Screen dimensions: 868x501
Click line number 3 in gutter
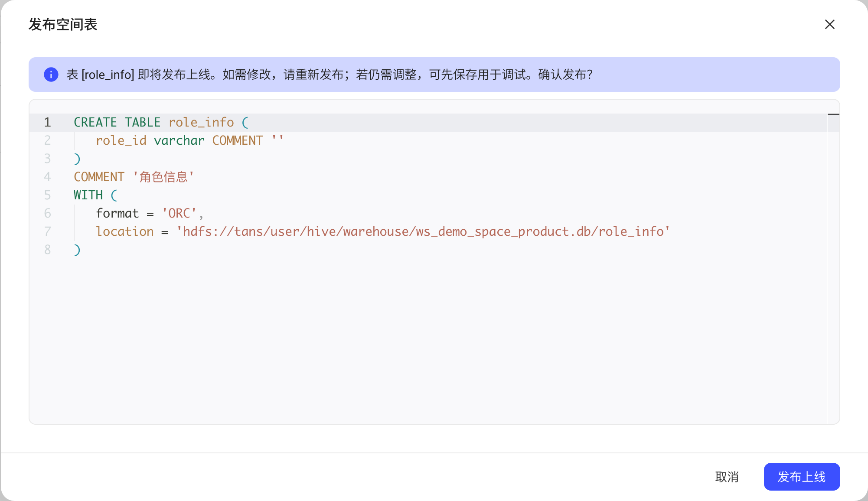48,159
